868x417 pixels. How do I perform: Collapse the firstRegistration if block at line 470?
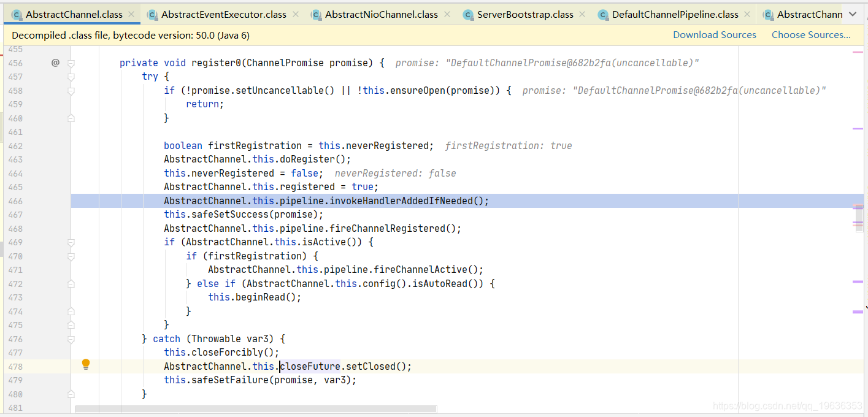tap(71, 256)
